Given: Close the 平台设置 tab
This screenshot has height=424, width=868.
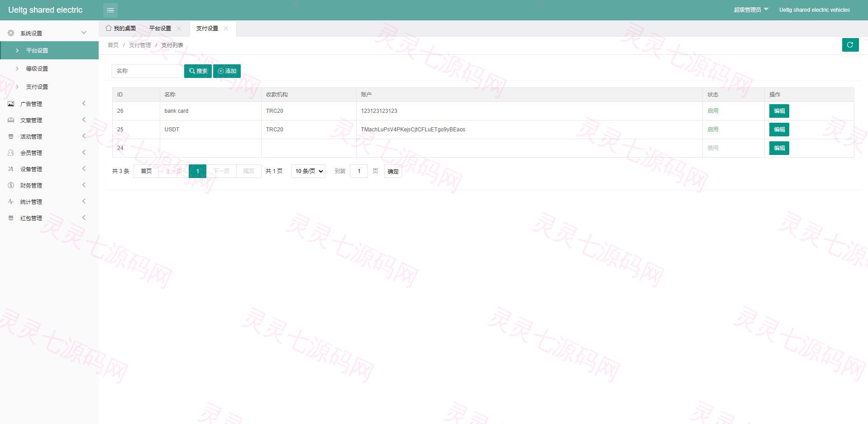Looking at the screenshot, I should tap(179, 28).
